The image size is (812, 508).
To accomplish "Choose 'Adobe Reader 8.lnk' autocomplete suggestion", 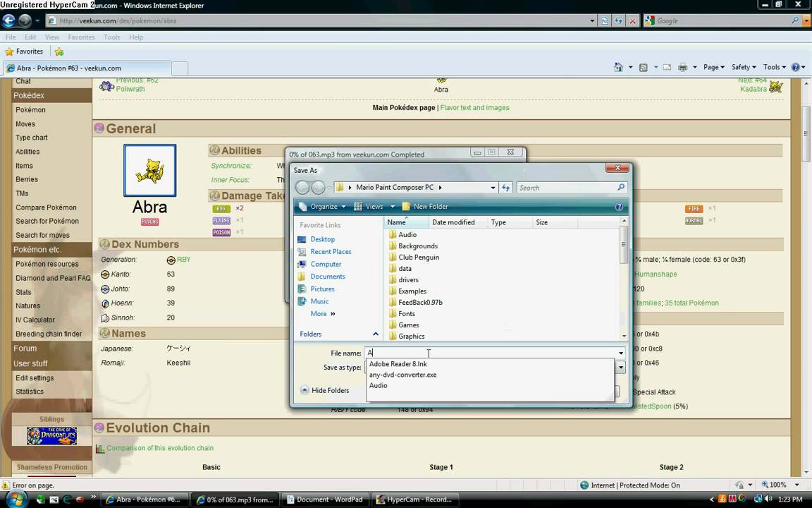I will pos(398,364).
